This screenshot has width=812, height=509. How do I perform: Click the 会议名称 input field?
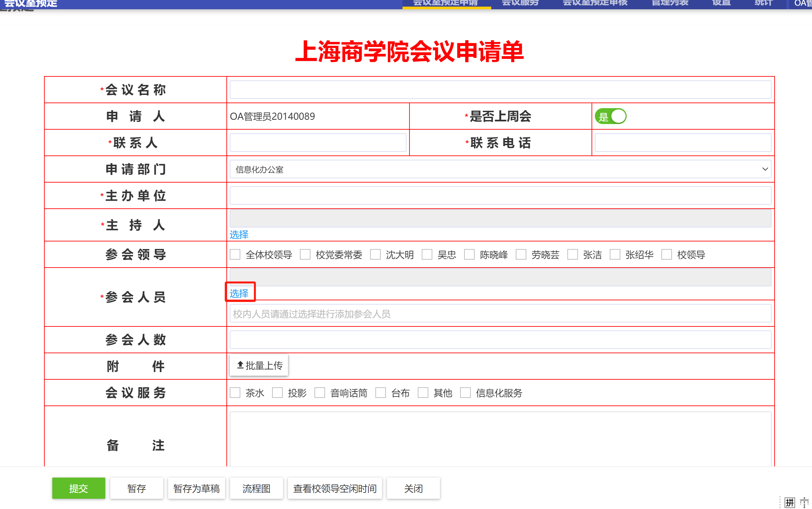tap(500, 90)
